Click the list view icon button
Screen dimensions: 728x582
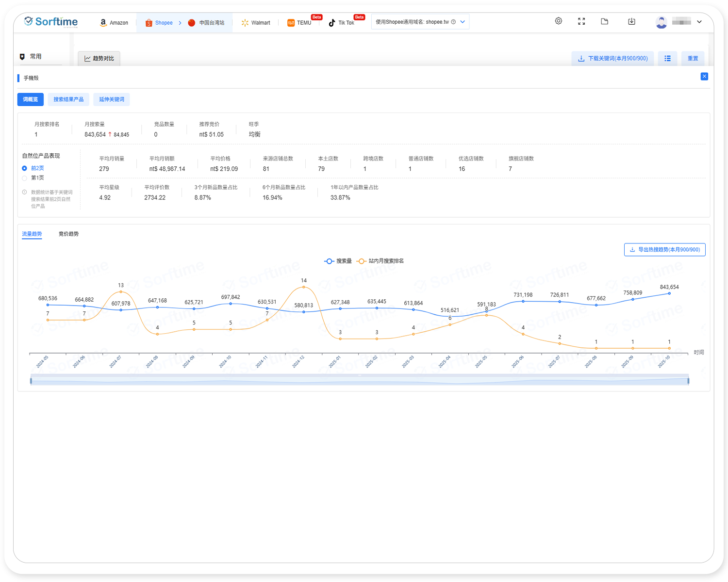point(667,58)
